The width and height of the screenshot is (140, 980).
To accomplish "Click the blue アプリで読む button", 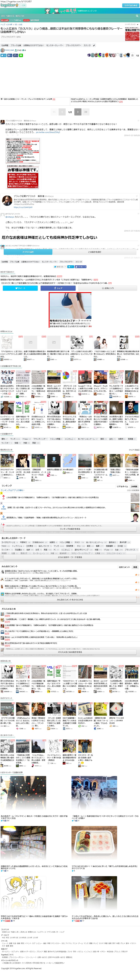I will tap(28, 252).
